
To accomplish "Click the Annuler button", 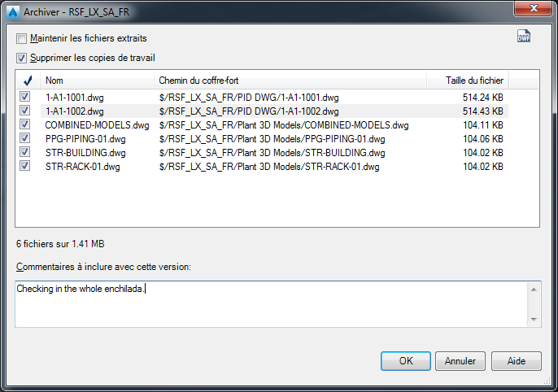I will pyautogui.click(x=460, y=360).
